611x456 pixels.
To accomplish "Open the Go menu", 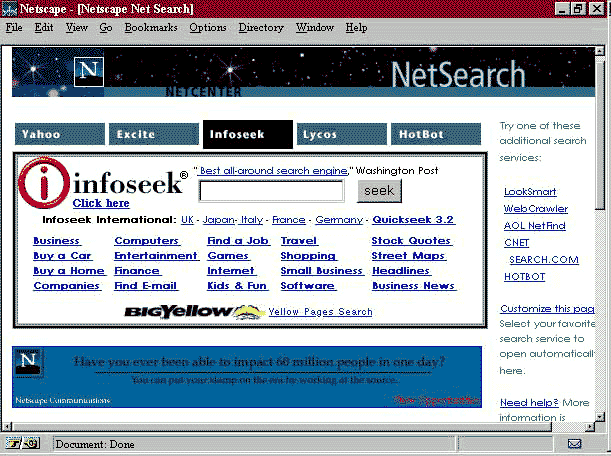I will (x=106, y=28).
